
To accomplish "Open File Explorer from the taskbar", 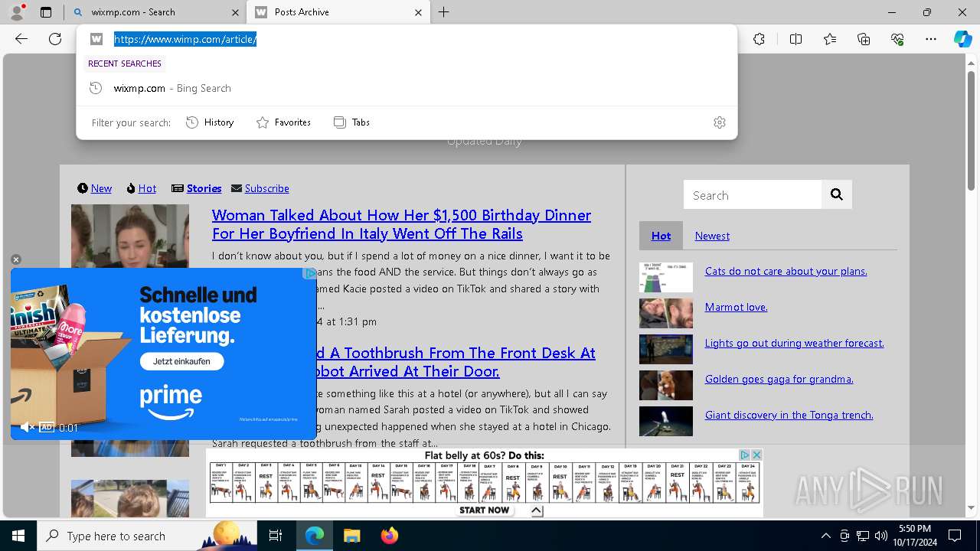I will 351,536.
